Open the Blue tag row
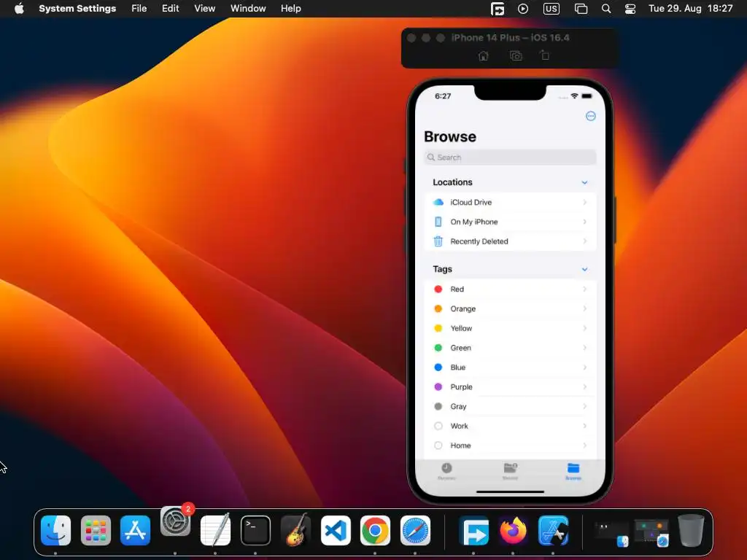This screenshot has height=560, width=747. pos(510,367)
